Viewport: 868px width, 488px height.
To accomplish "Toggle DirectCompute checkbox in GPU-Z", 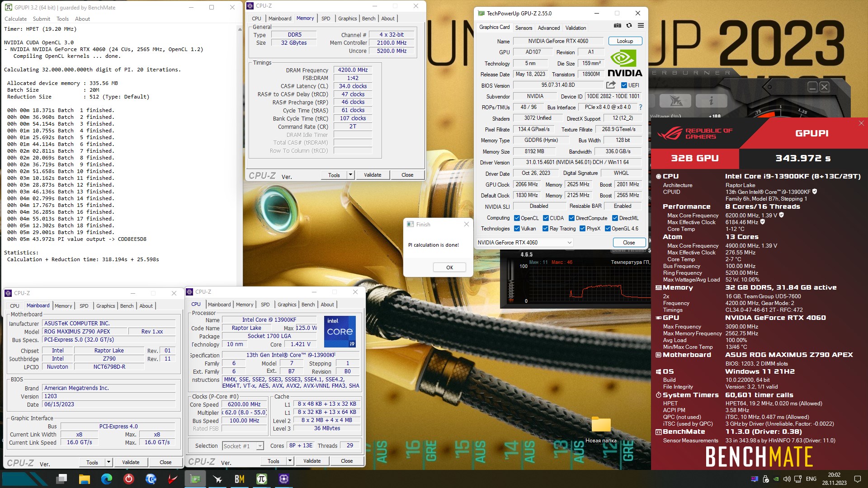I will (571, 218).
